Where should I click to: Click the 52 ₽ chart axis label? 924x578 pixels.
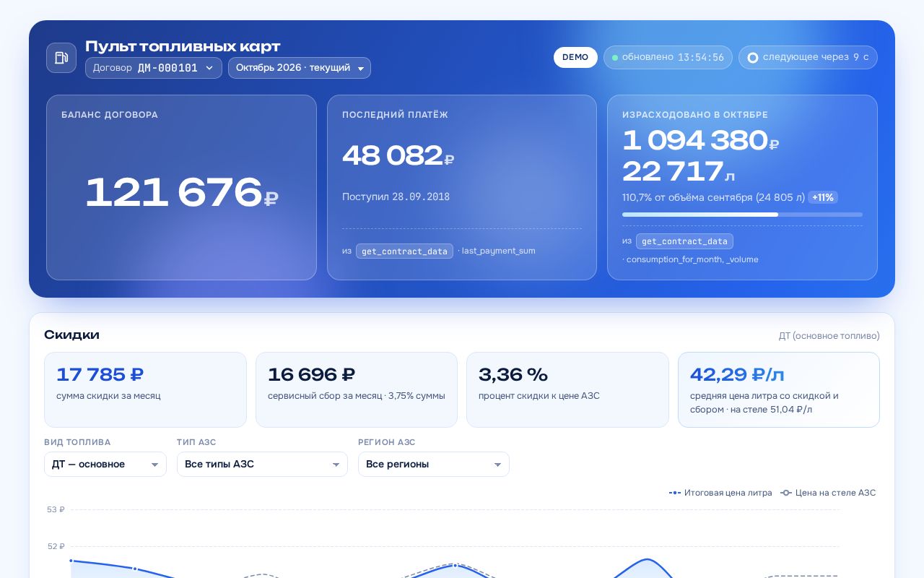tap(56, 546)
